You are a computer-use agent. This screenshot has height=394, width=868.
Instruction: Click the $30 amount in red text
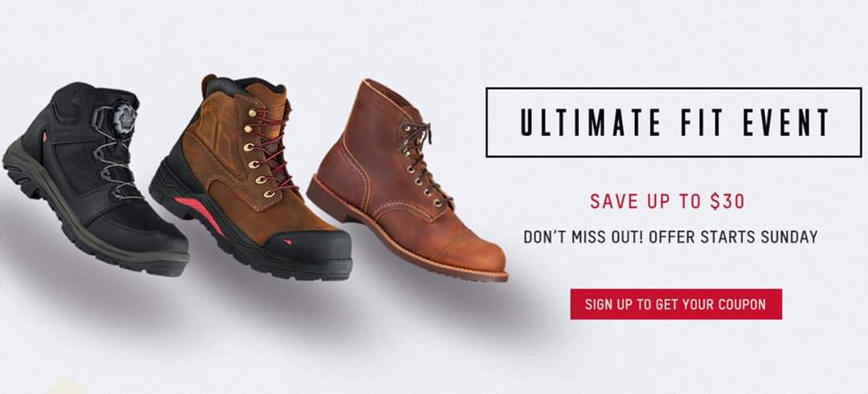727,201
